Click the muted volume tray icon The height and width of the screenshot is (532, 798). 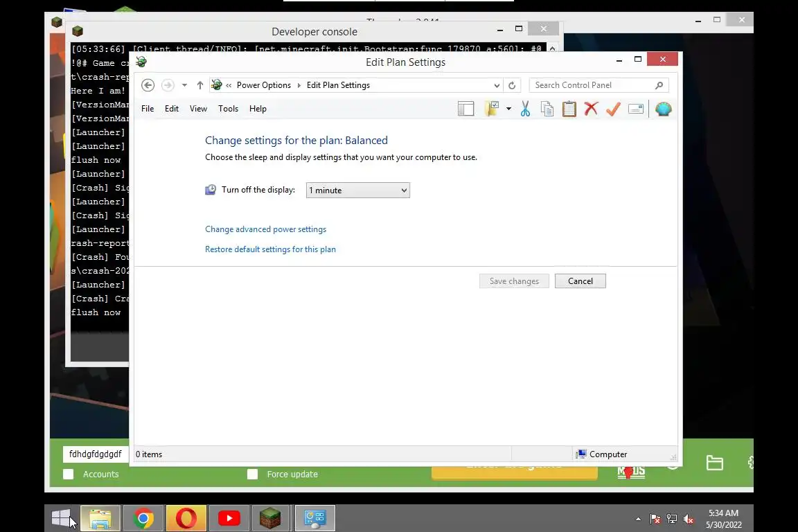coord(689,520)
